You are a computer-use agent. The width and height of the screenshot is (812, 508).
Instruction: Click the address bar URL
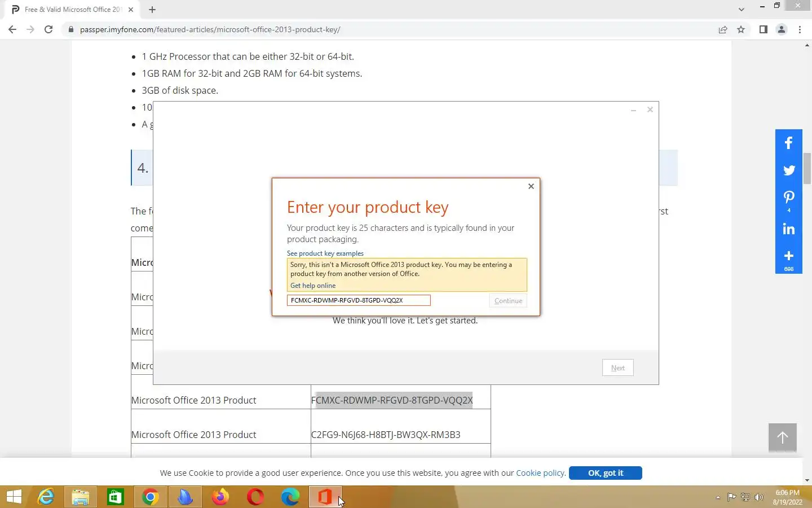pos(210,29)
